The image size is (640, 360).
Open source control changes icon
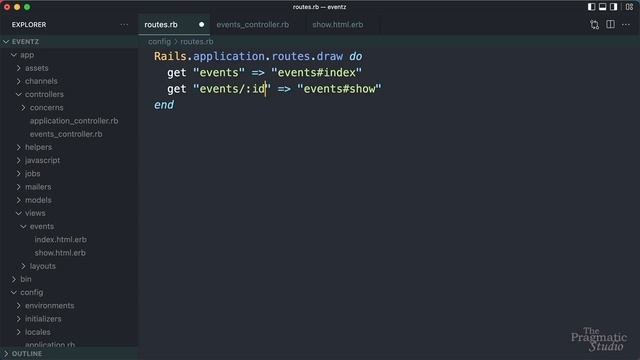pos(594,24)
